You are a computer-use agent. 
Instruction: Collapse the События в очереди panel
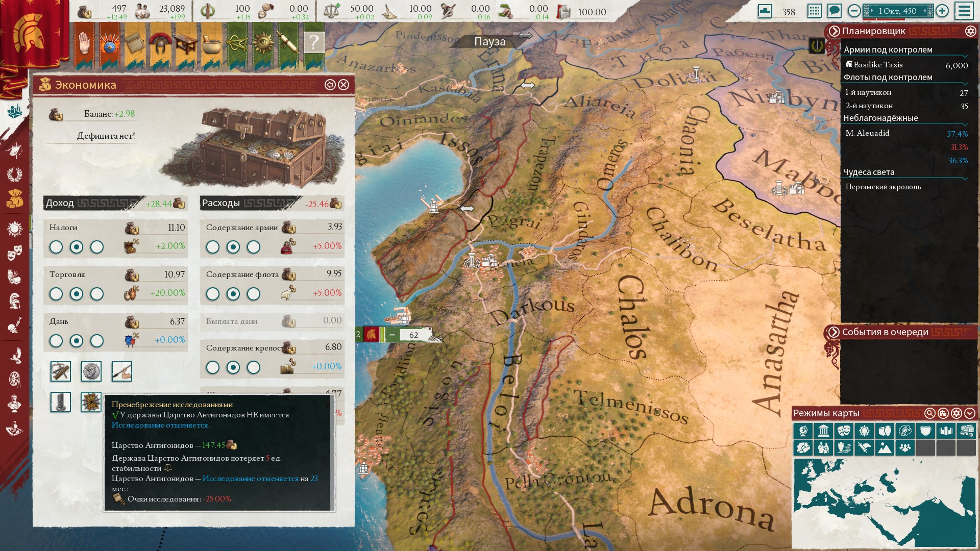click(x=834, y=332)
